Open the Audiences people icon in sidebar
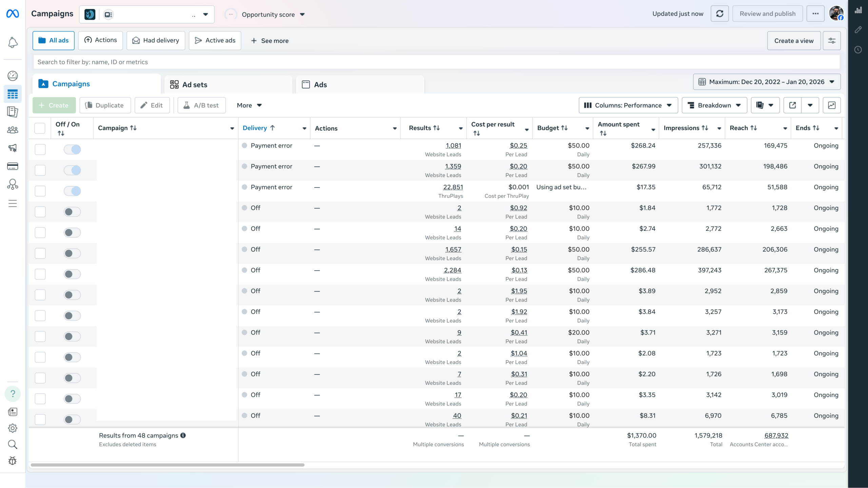Viewport: 868px width, 488px height. point(13,130)
